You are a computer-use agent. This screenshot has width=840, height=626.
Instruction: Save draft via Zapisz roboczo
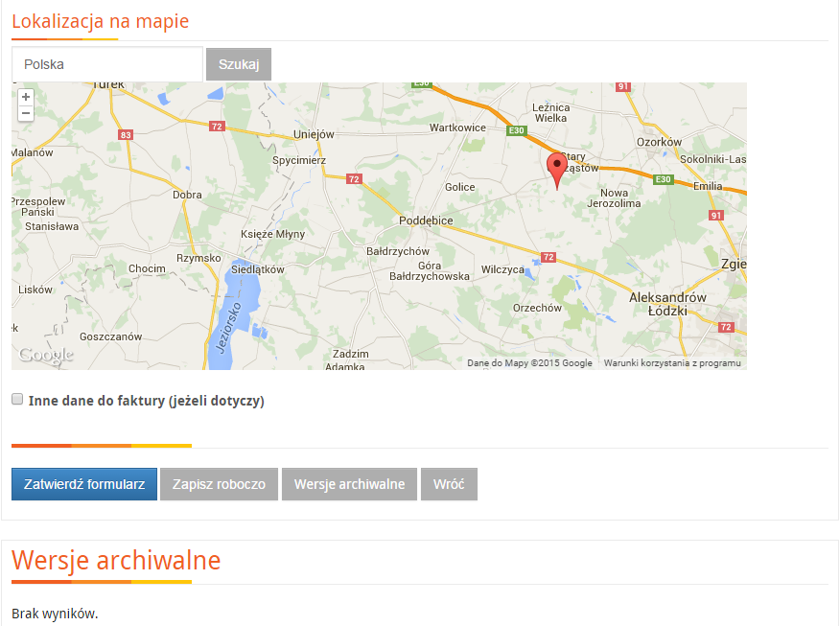[x=219, y=484]
